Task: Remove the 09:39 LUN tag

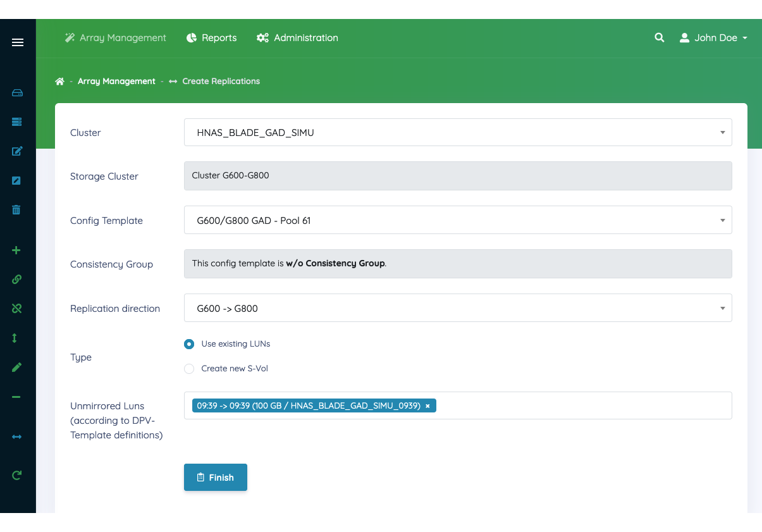Action: (428, 406)
